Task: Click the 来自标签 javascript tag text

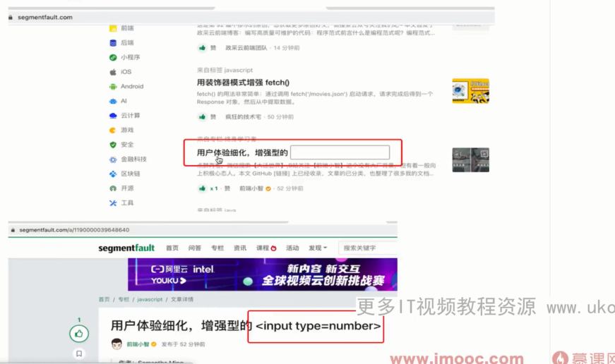Action: [x=225, y=70]
